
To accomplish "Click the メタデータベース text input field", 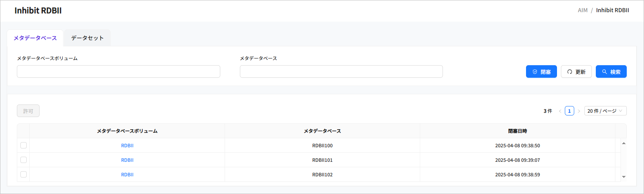I will point(341,71).
